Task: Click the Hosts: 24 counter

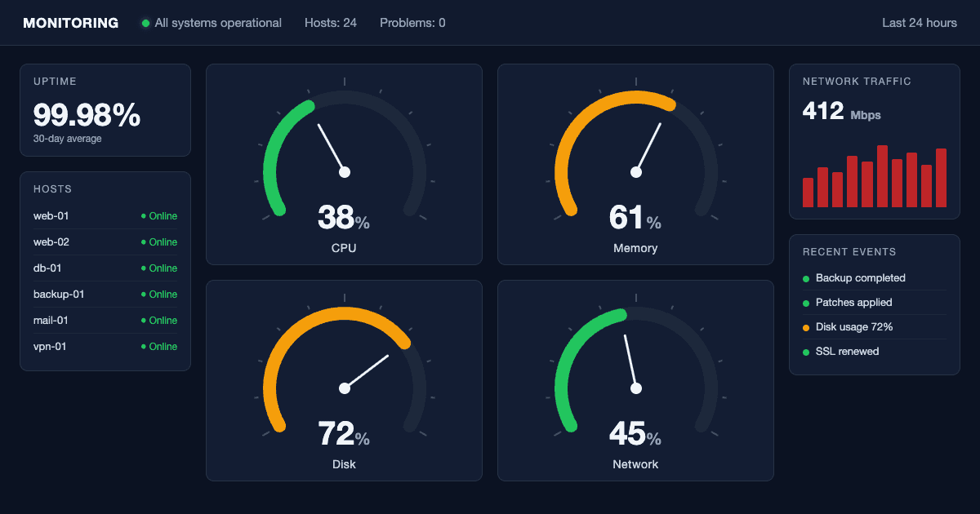Action: coord(331,23)
